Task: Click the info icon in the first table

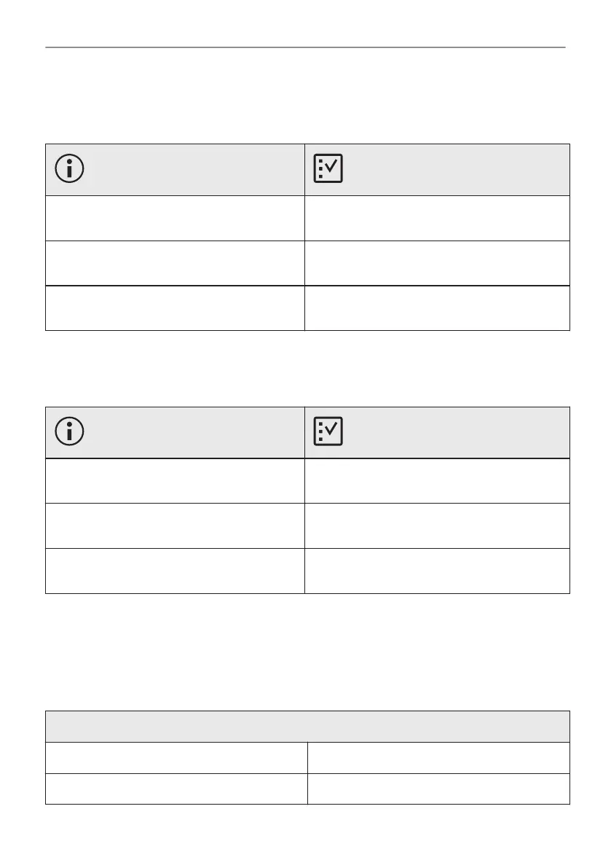Action: 69,169
